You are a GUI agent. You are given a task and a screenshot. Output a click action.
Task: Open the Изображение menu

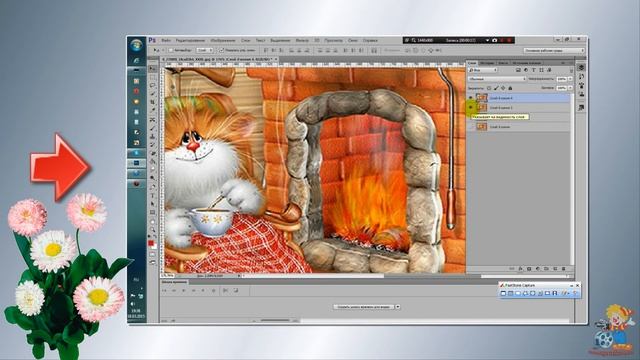pyautogui.click(x=223, y=40)
